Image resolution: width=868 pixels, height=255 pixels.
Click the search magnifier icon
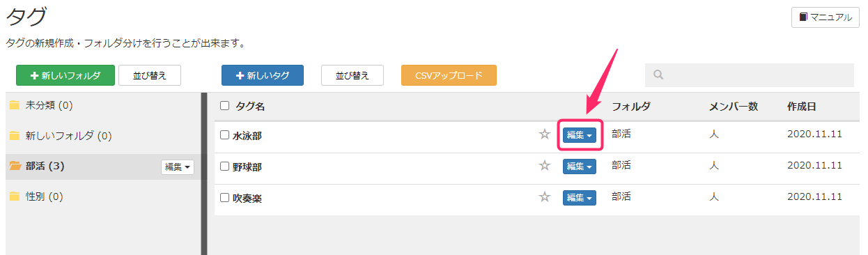[658, 75]
